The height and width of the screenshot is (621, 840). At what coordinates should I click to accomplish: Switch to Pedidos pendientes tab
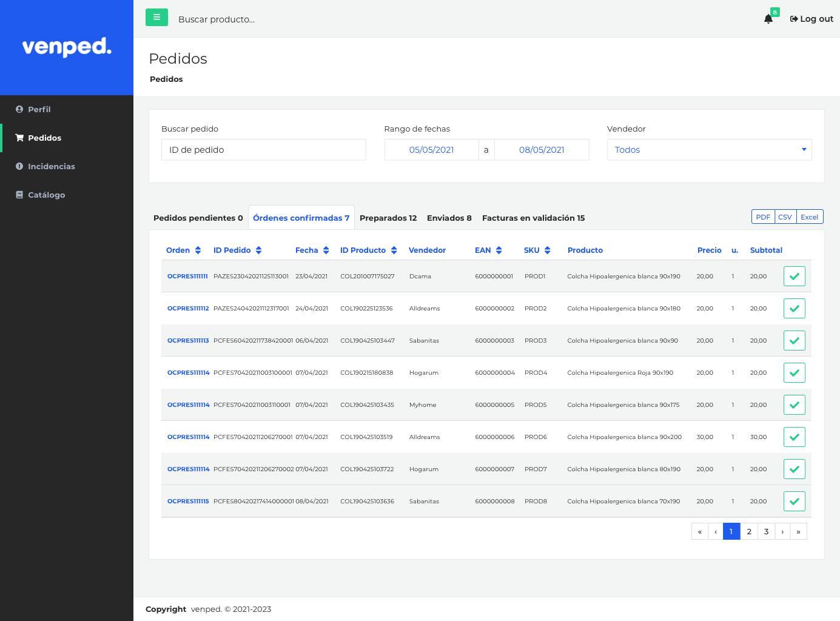point(198,218)
